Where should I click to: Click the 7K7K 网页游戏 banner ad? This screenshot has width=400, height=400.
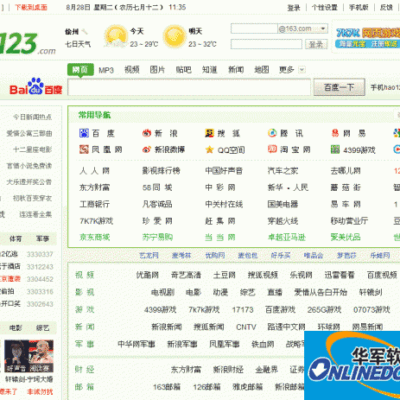367,38
